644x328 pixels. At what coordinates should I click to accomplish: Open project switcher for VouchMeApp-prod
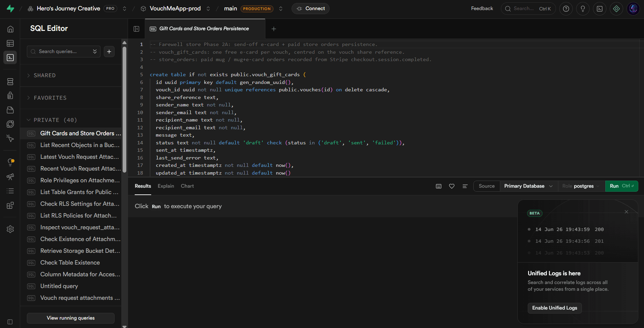pyautogui.click(x=208, y=9)
